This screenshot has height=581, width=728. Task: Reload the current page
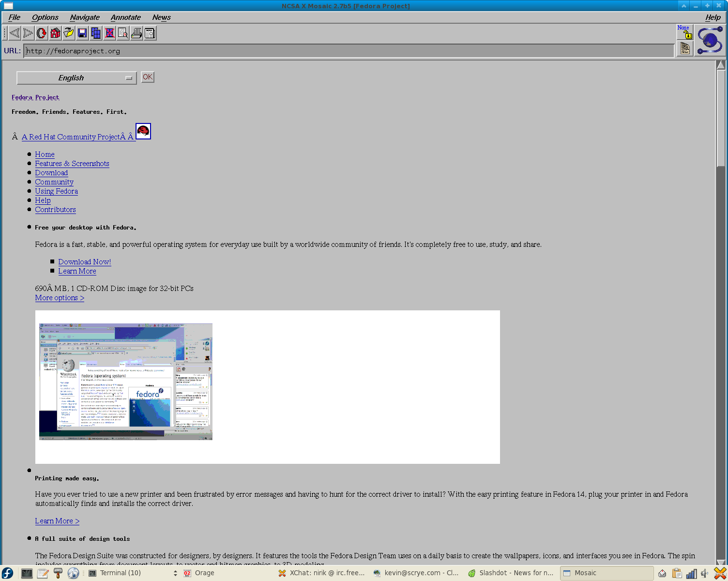pos(42,33)
